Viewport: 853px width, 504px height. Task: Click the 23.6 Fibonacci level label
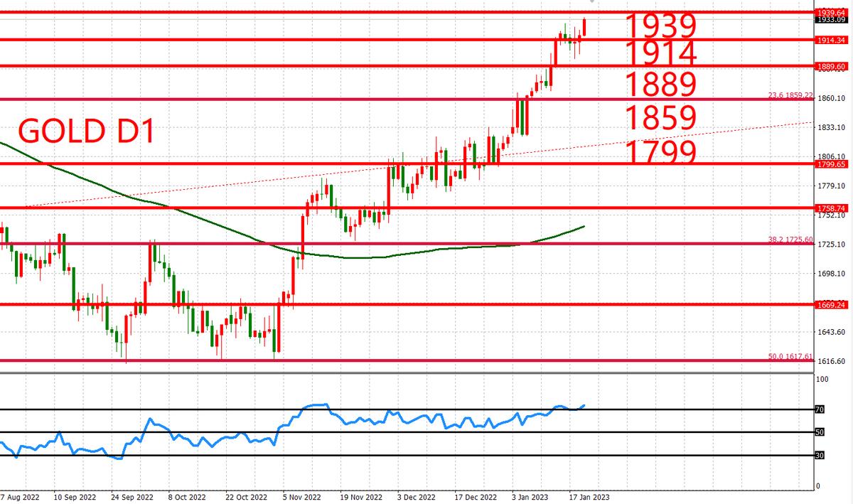pyautogui.click(x=790, y=95)
